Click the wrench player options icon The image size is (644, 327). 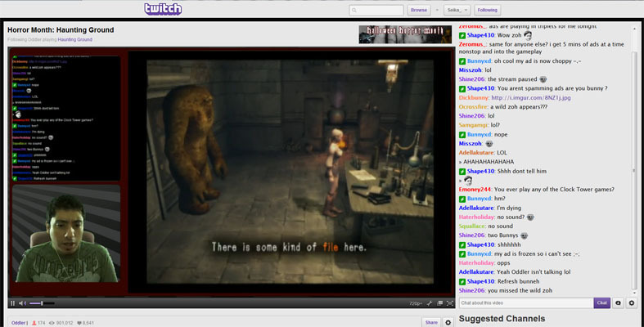(429, 303)
